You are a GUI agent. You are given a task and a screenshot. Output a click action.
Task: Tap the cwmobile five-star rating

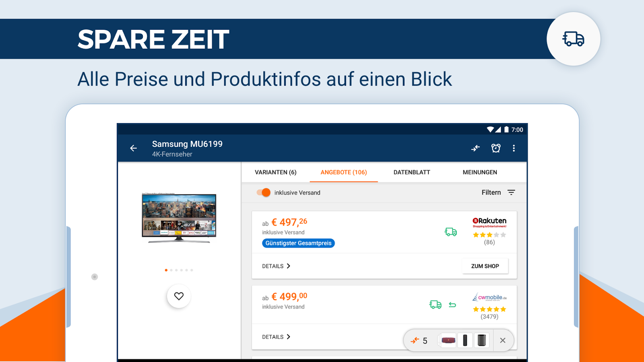489,309
